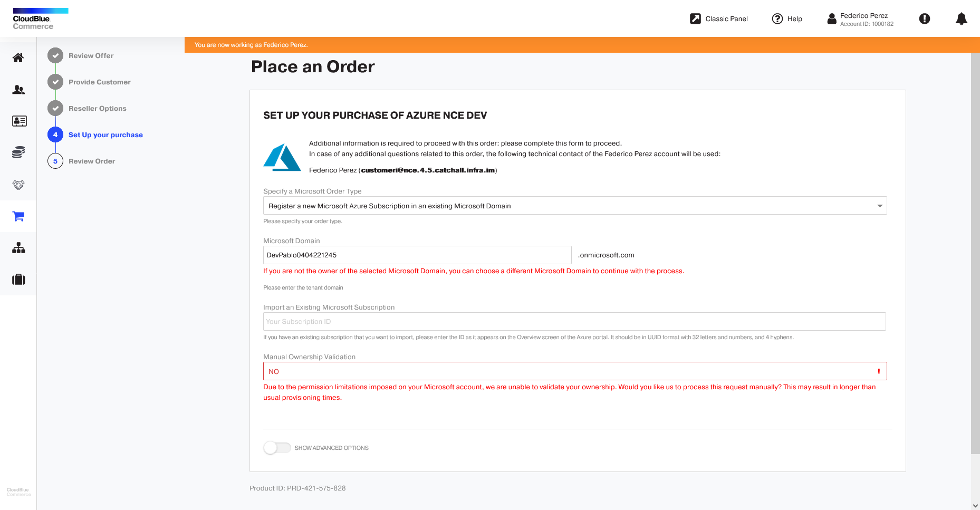Click the Microsoft Domain input field
The image size is (980, 510).
417,255
